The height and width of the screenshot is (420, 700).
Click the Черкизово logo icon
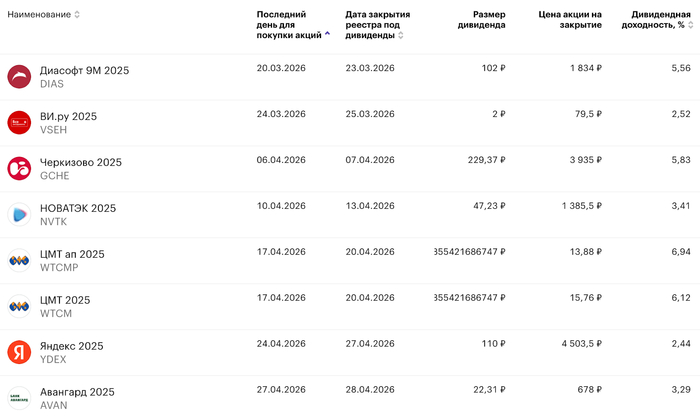(20, 169)
